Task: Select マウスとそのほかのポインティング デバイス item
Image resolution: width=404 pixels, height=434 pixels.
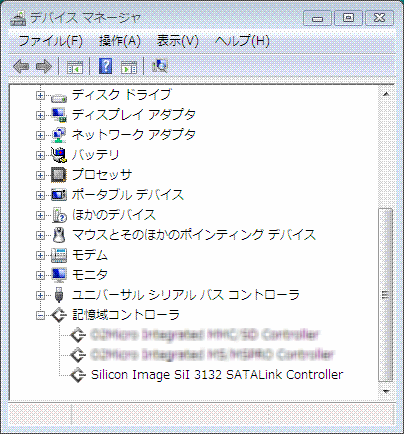Action: 194,235
